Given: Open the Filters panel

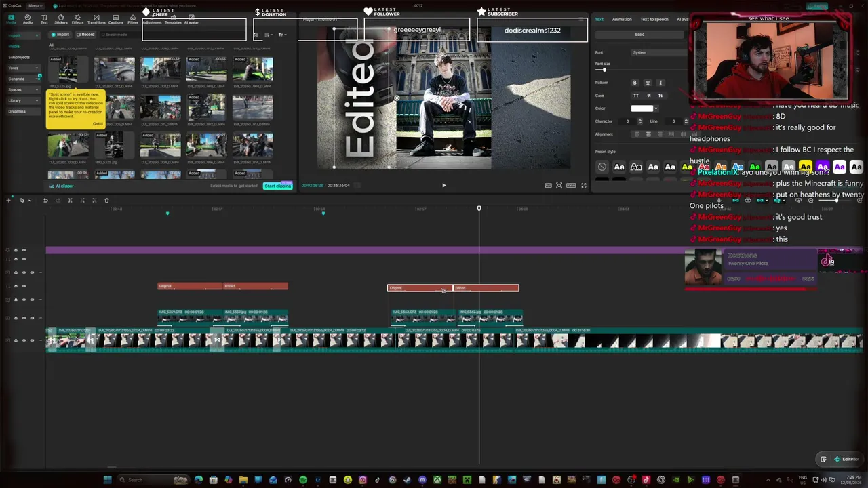Looking at the screenshot, I should click(133, 19).
